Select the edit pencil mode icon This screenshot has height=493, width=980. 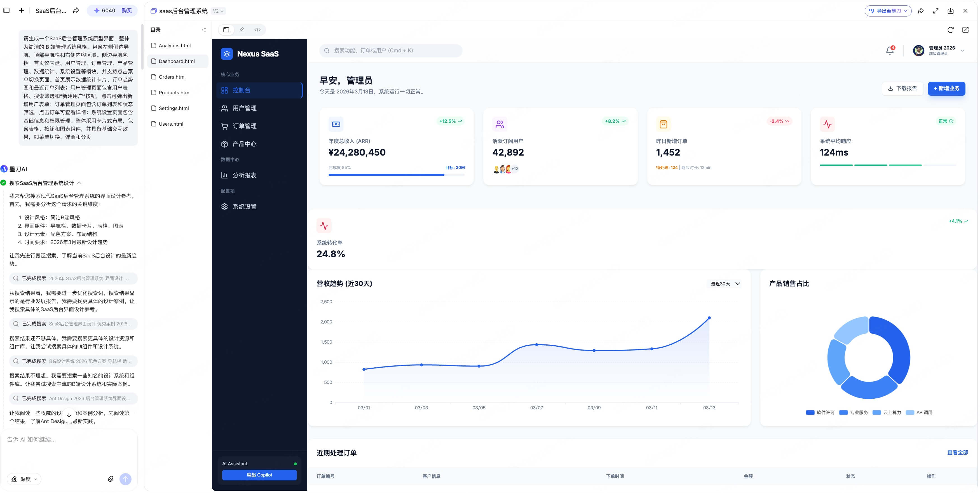(x=242, y=30)
